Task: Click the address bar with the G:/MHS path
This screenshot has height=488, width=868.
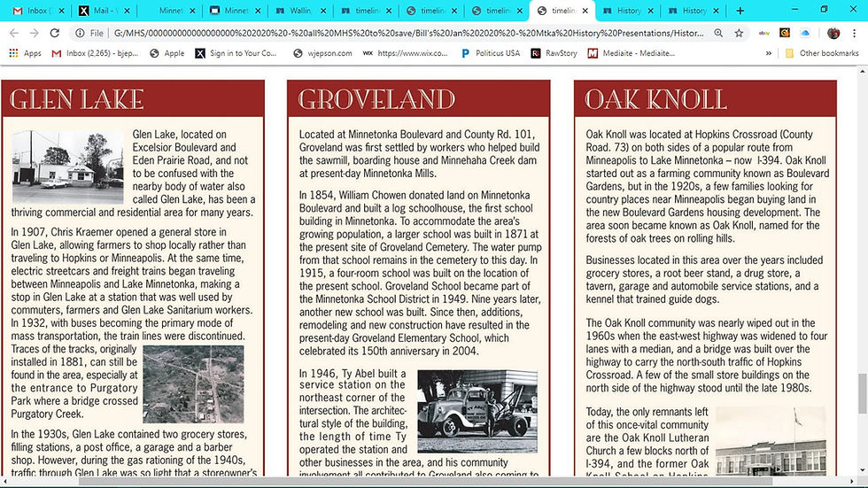Action: pos(408,33)
